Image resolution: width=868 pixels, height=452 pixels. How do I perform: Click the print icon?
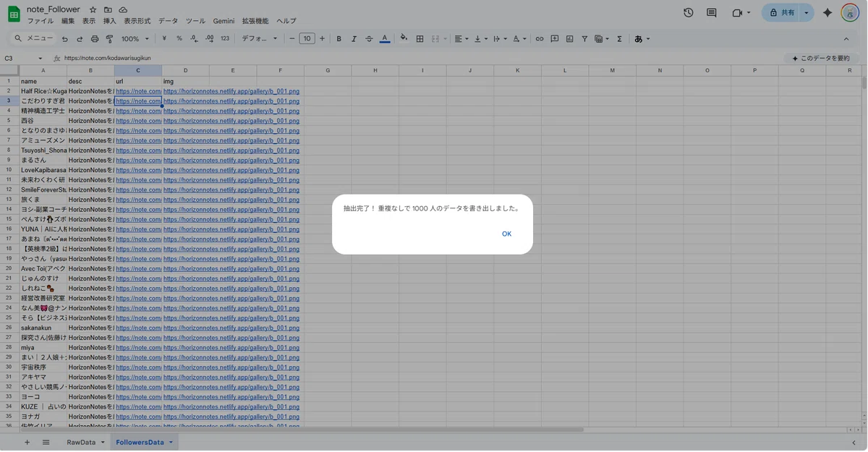[95, 39]
